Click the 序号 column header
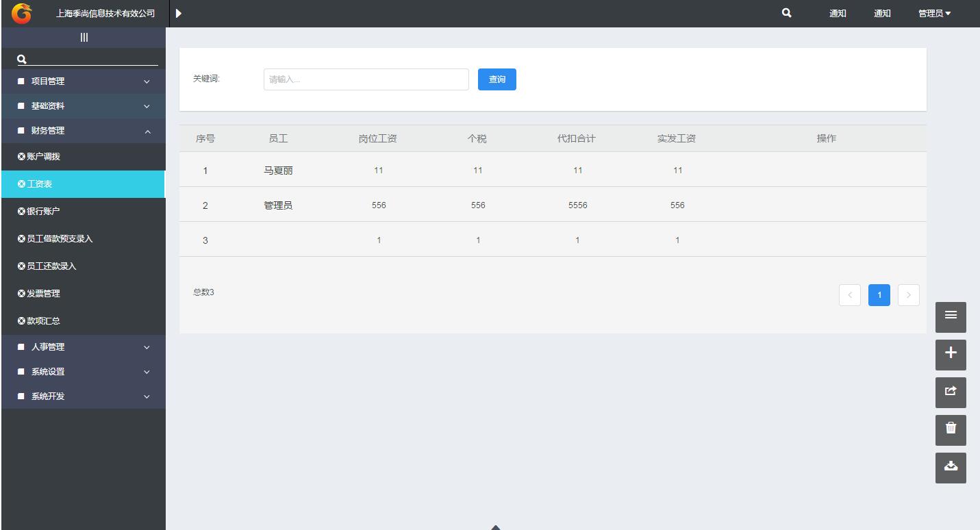Screen dimensions: 980x530 click(x=205, y=138)
